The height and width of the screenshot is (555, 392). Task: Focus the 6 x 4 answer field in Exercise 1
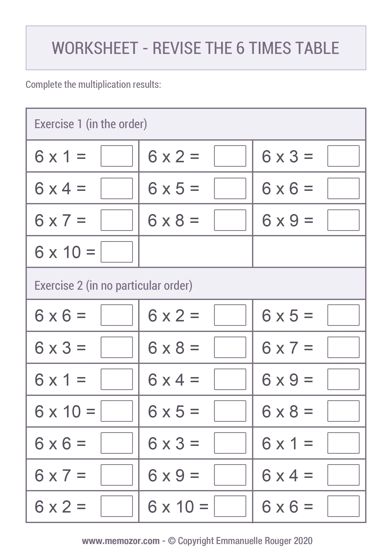(x=117, y=188)
